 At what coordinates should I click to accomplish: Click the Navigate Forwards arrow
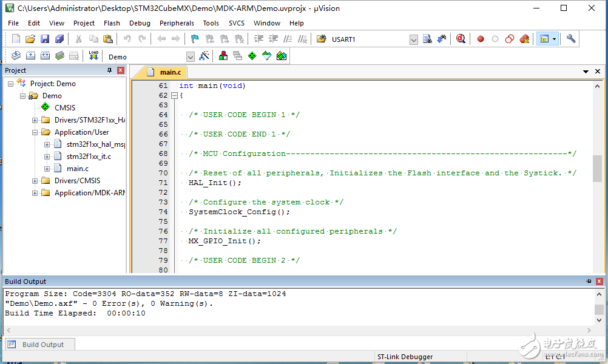175,39
